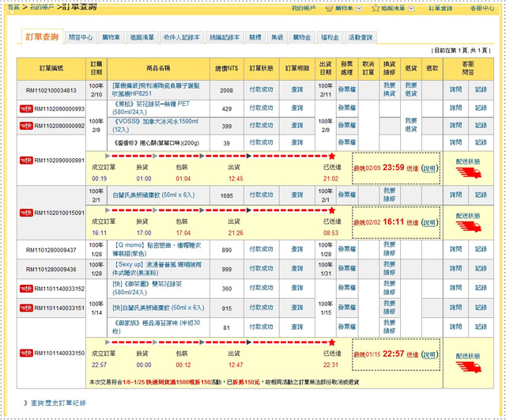506x420 pixels.
Task: Expand the 追蹤清單 dropdown arrow in top navigation
Action: coord(411,9)
